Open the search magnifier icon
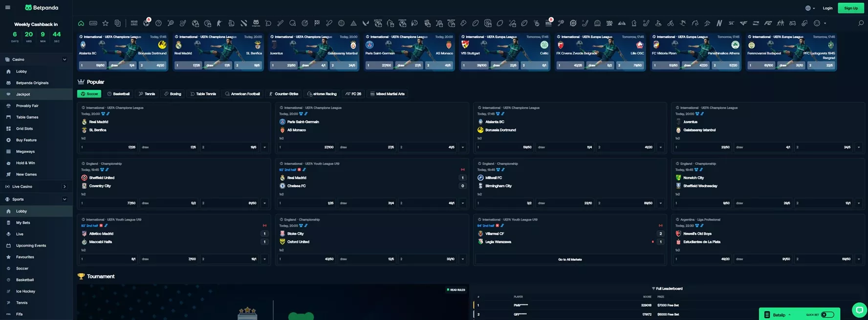 point(861,23)
